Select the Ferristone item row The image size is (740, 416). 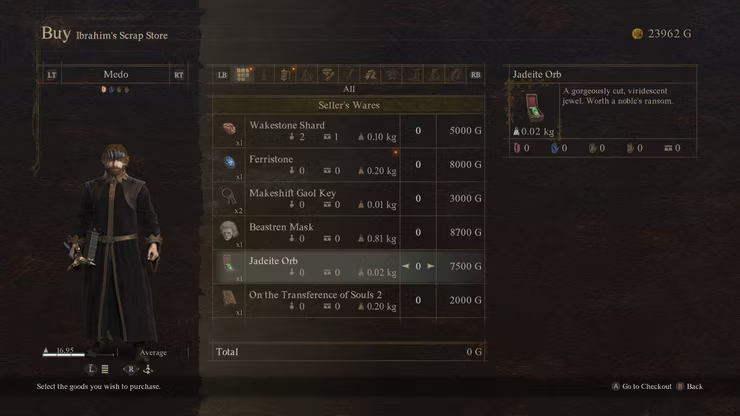point(349,165)
